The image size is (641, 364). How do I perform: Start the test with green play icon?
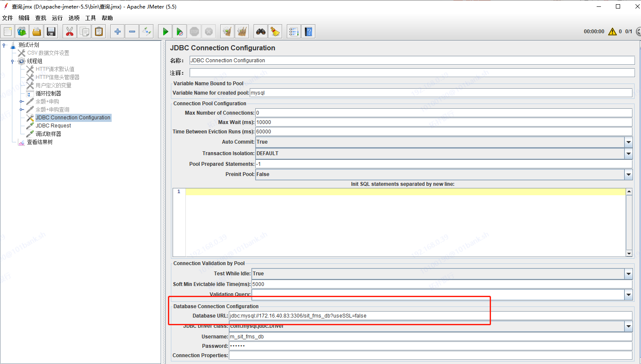(x=165, y=31)
